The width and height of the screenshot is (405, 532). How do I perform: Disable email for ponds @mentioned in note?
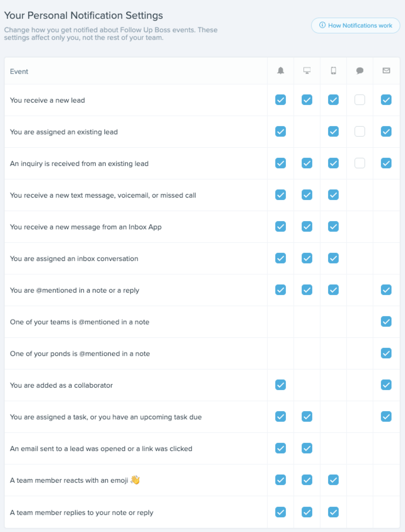pos(386,353)
